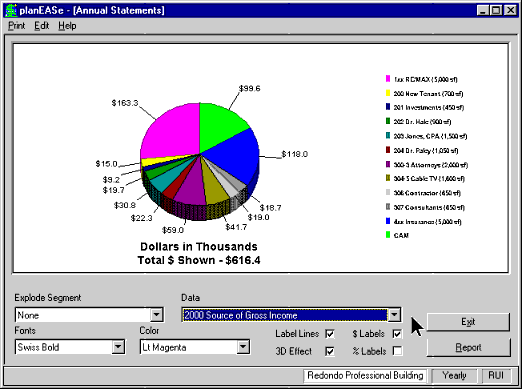Open the Explode Segment dropdown arrow
Screen dimensions: 522x389
click(156, 315)
